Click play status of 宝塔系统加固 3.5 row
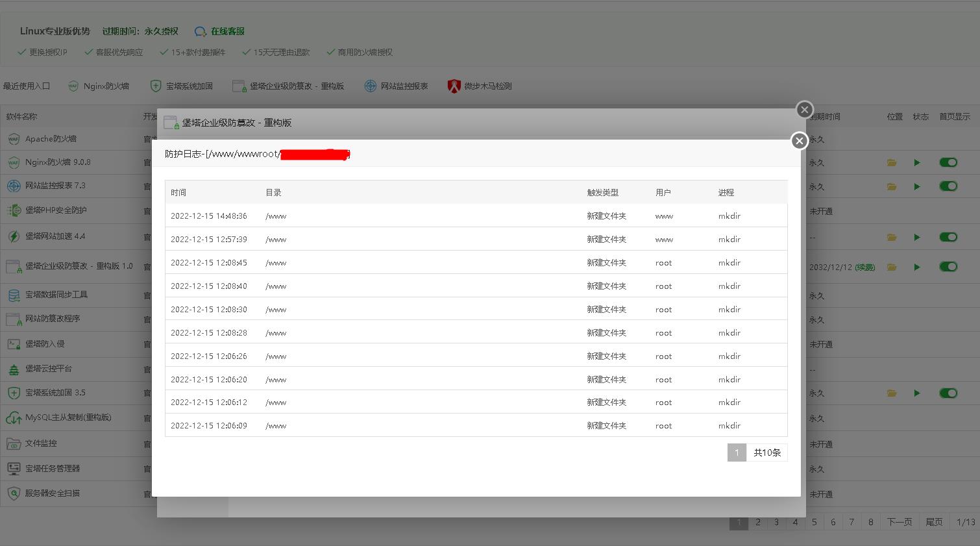 (917, 393)
